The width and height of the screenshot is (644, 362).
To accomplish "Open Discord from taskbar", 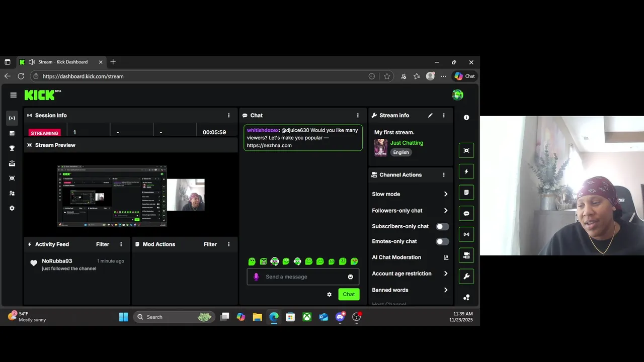I will point(340,317).
